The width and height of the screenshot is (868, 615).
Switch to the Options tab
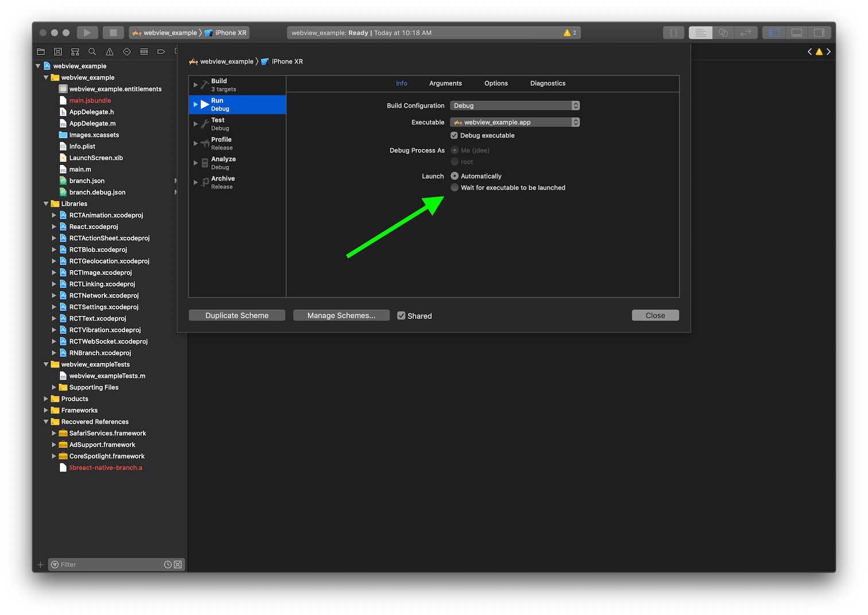[x=496, y=83]
